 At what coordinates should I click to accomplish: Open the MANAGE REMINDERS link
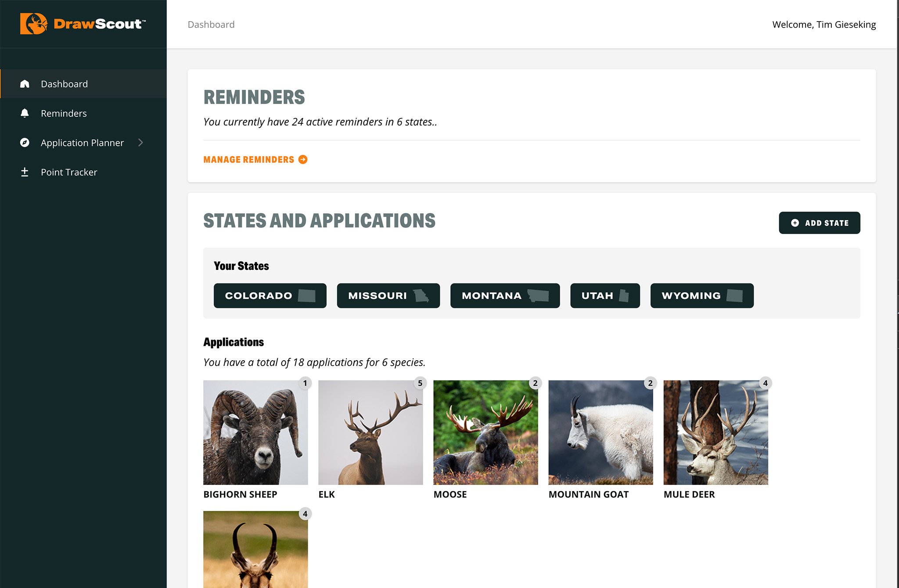click(x=248, y=159)
